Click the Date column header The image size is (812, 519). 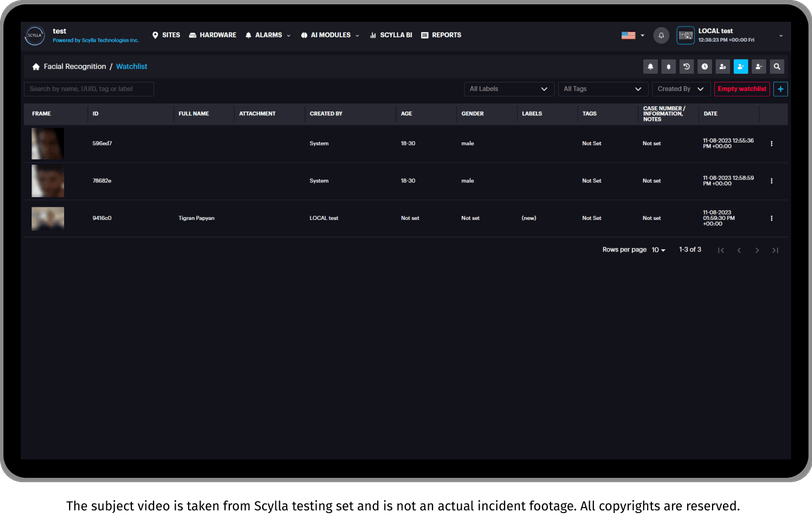(710, 113)
